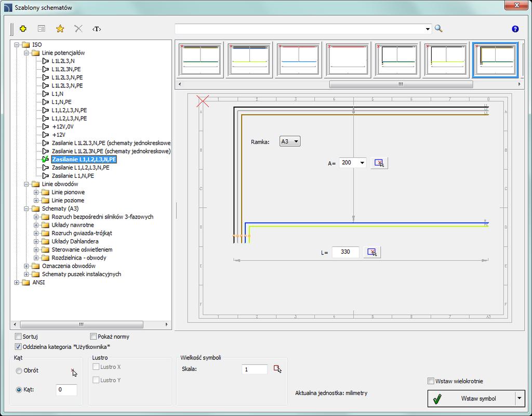
Task: Click the search text field
Action: 299,29
